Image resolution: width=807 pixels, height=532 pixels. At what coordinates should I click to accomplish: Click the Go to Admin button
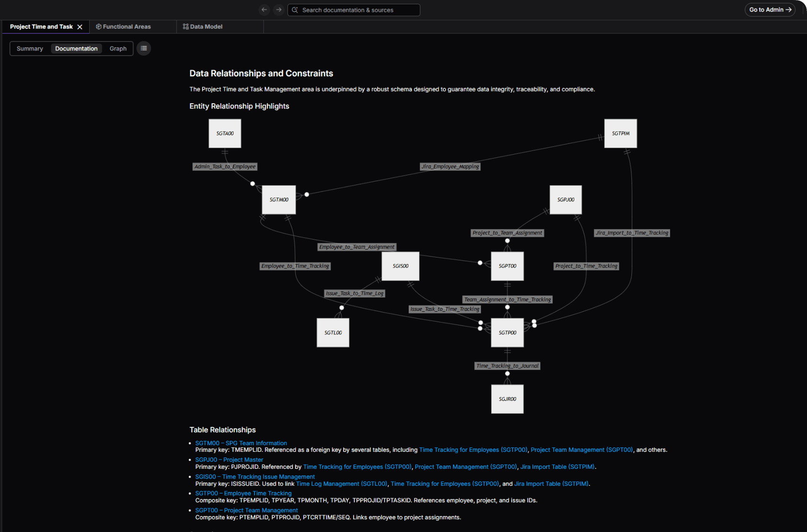770,9
